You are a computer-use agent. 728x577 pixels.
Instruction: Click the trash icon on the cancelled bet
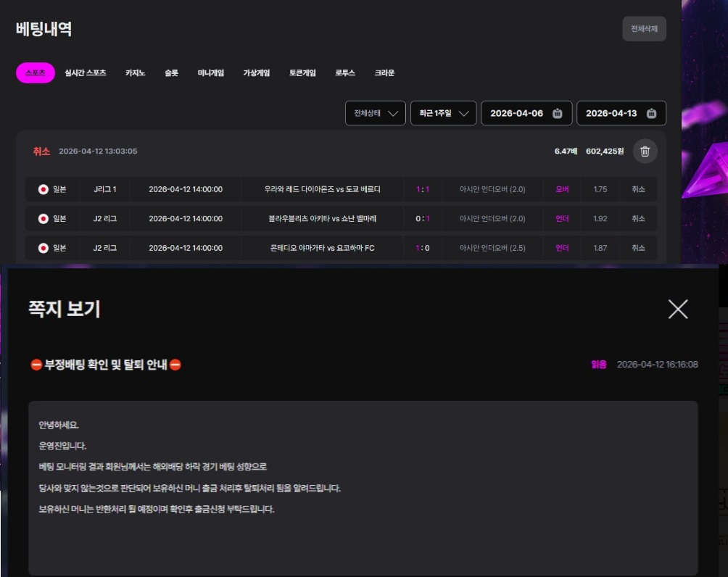click(x=645, y=151)
